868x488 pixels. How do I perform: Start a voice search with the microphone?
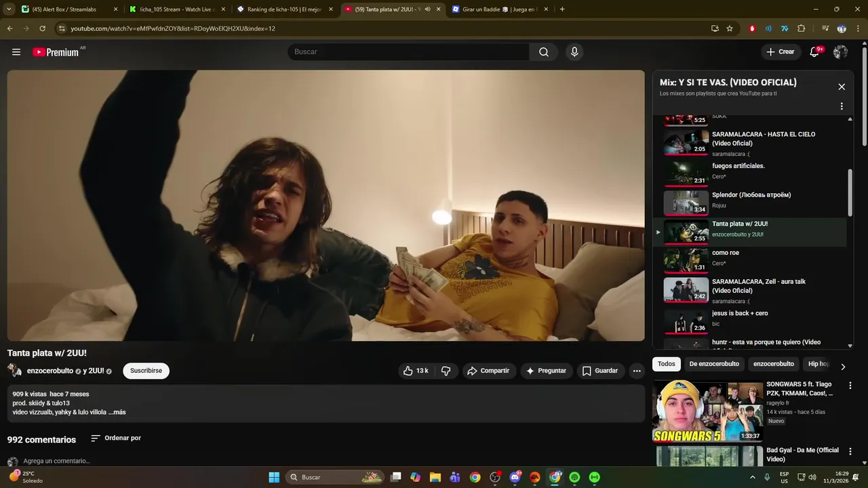coord(574,52)
